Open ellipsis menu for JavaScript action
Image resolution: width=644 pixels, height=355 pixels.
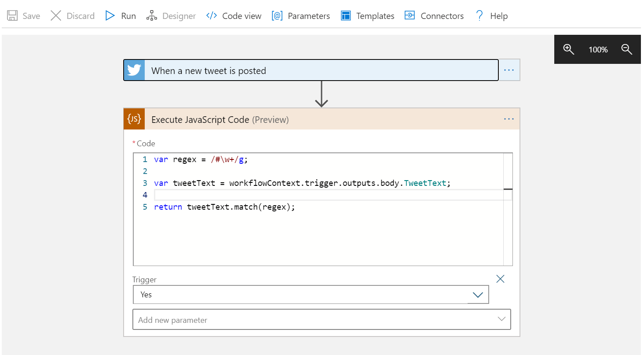coord(509,119)
